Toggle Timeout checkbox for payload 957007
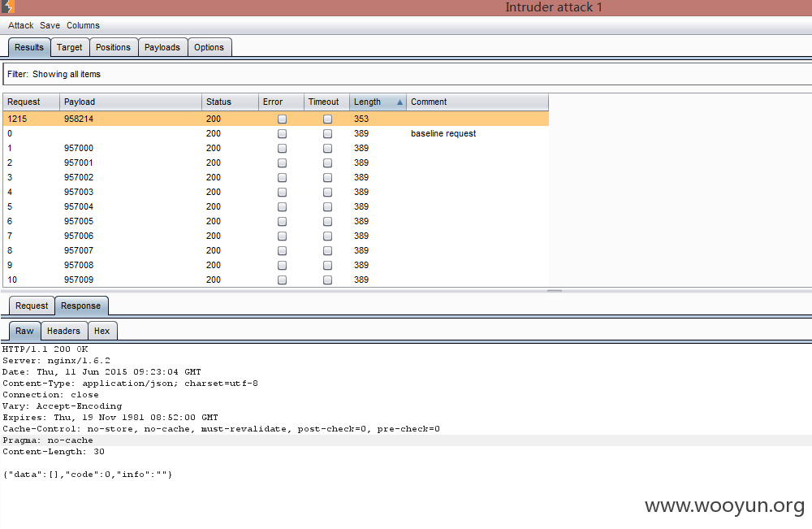 pyautogui.click(x=328, y=251)
